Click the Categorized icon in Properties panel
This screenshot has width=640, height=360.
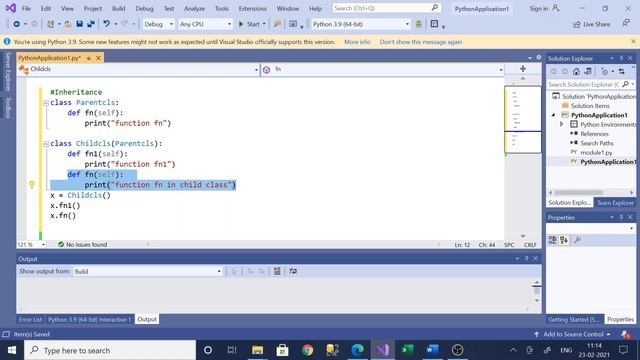point(552,240)
